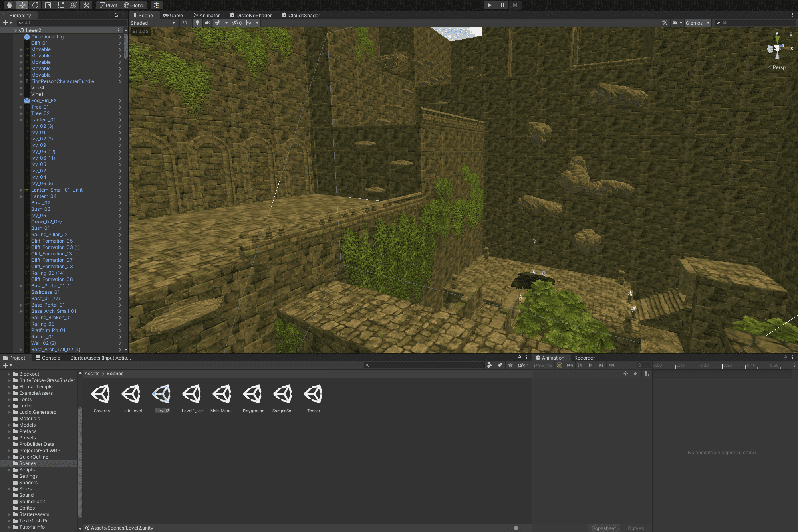Open the Shaded draw mode dropdown
This screenshot has width=798, height=532.
tap(153, 23)
